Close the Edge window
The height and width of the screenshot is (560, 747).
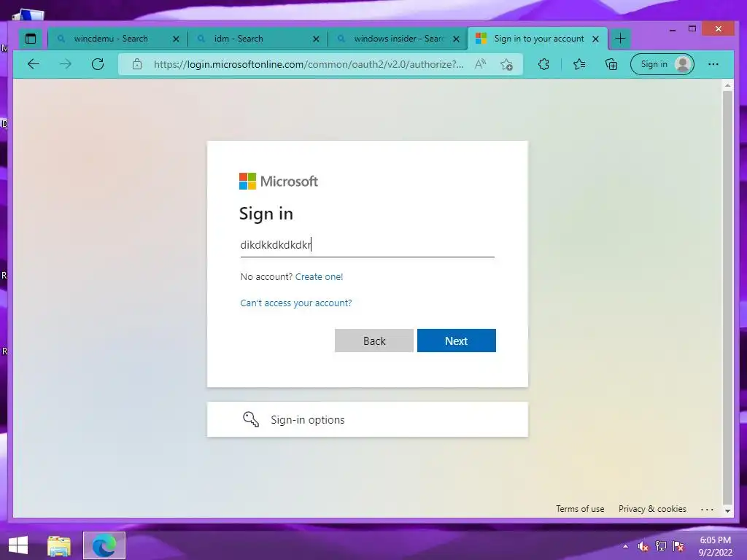(719, 29)
